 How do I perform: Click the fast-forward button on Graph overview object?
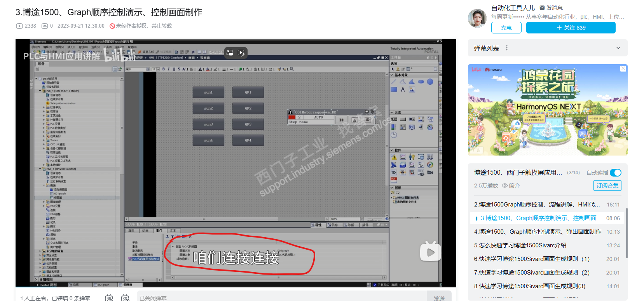342,120
